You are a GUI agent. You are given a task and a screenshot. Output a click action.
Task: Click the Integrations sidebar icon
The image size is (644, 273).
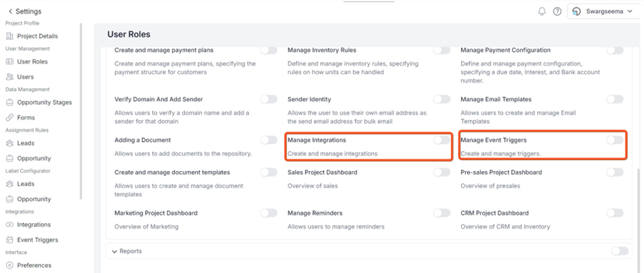coord(10,224)
